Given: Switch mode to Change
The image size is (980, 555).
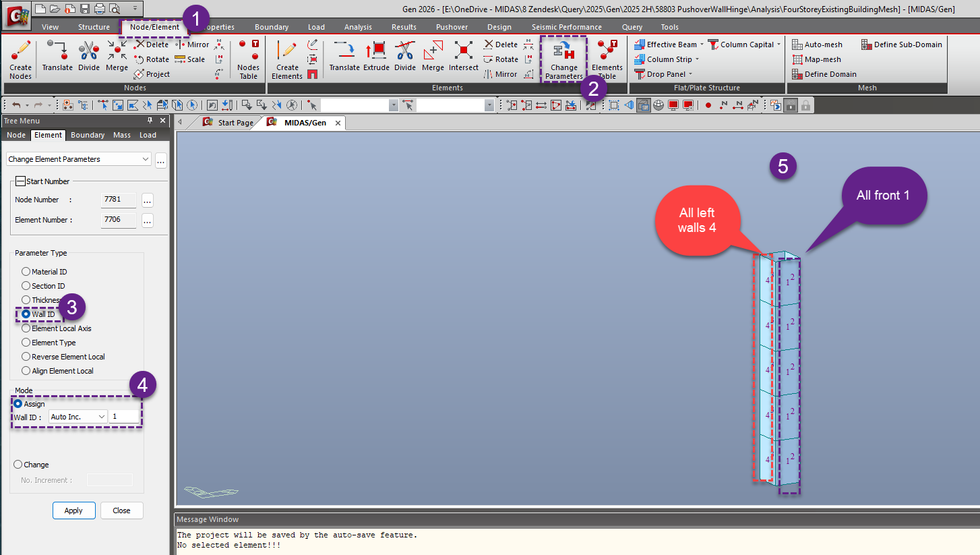Looking at the screenshot, I should [18, 464].
